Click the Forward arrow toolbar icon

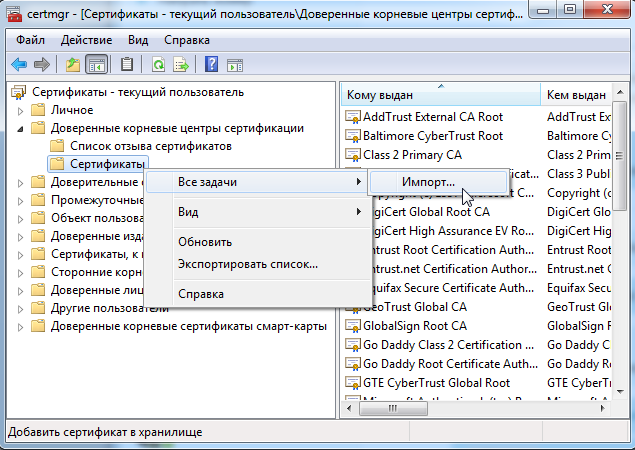(x=42, y=64)
